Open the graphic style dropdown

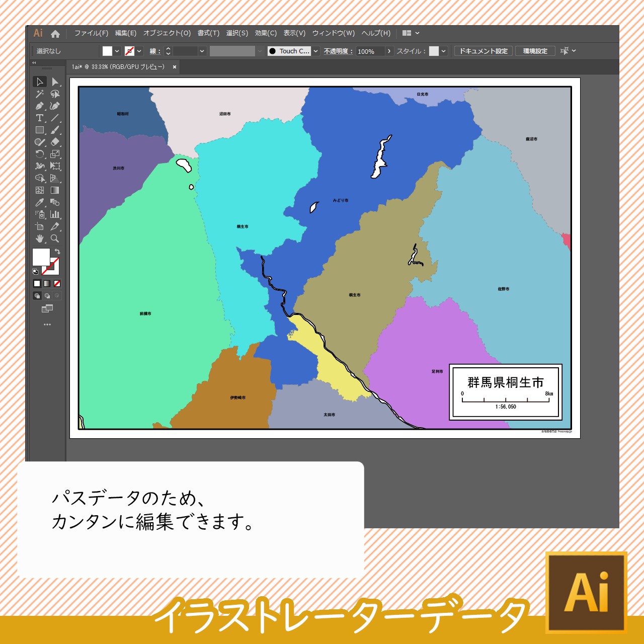pyautogui.click(x=443, y=51)
